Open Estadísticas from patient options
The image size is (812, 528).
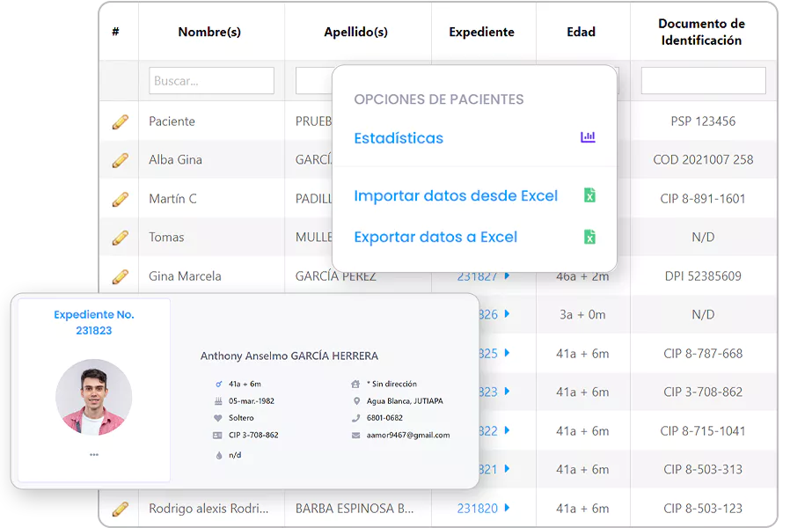pyautogui.click(x=399, y=138)
